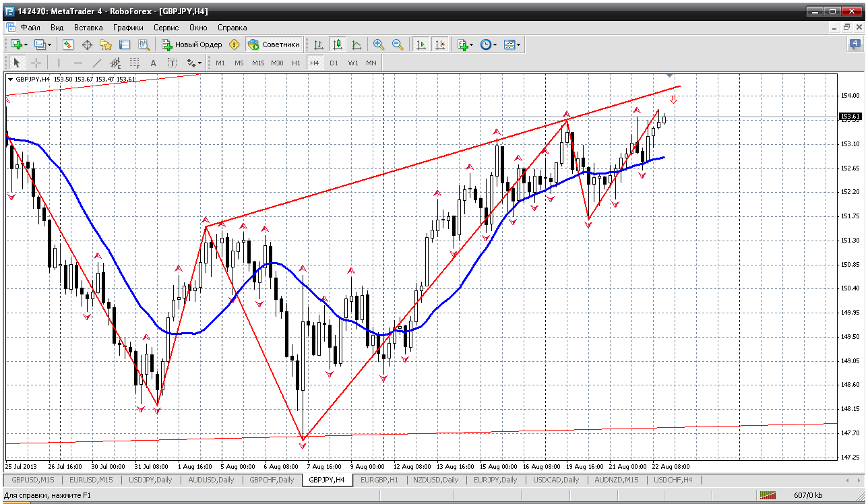Image resolution: width=868 pixels, height=504 pixels.
Task: Show the Terminal window icon
Action: pyautogui.click(x=125, y=44)
